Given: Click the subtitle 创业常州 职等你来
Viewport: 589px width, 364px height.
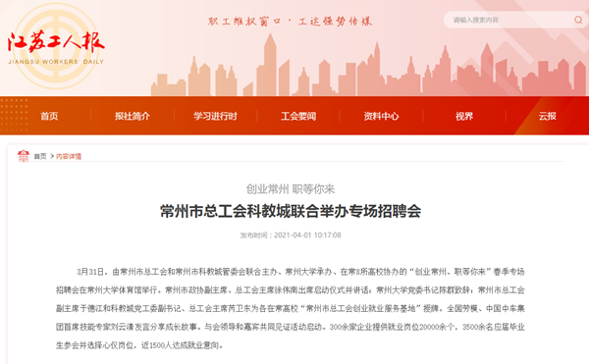Looking at the screenshot, I should pos(291,188).
